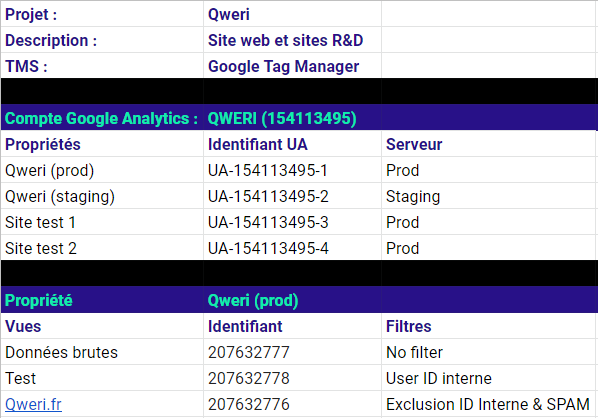This screenshot has height=418, width=598.
Task: Select the 'Qweri (staging)' cell
Action: click(x=102, y=196)
